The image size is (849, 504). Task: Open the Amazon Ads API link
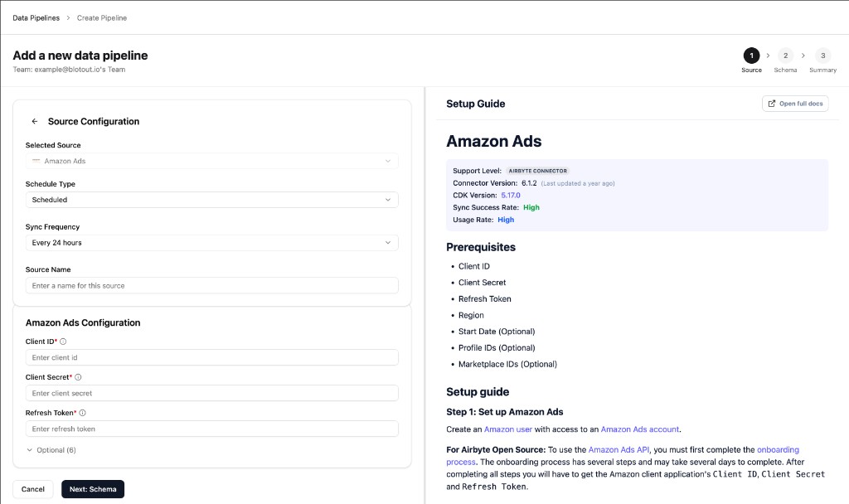(619, 450)
